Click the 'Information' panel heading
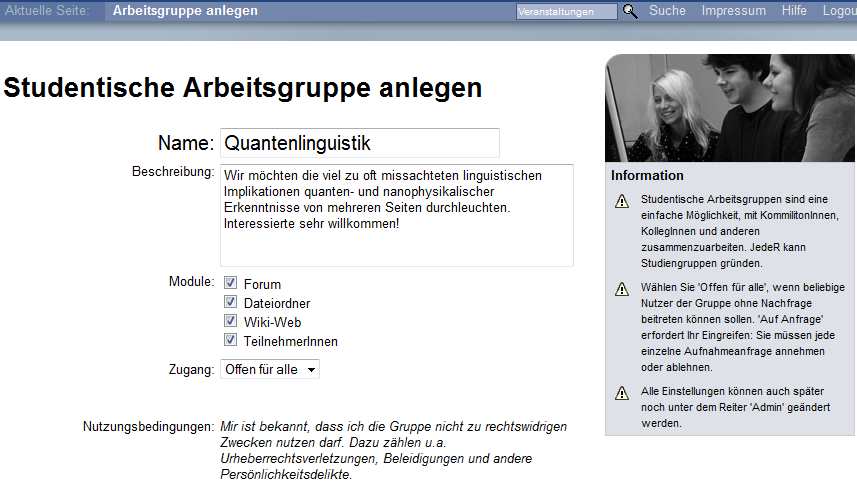857x487 pixels. click(x=647, y=175)
